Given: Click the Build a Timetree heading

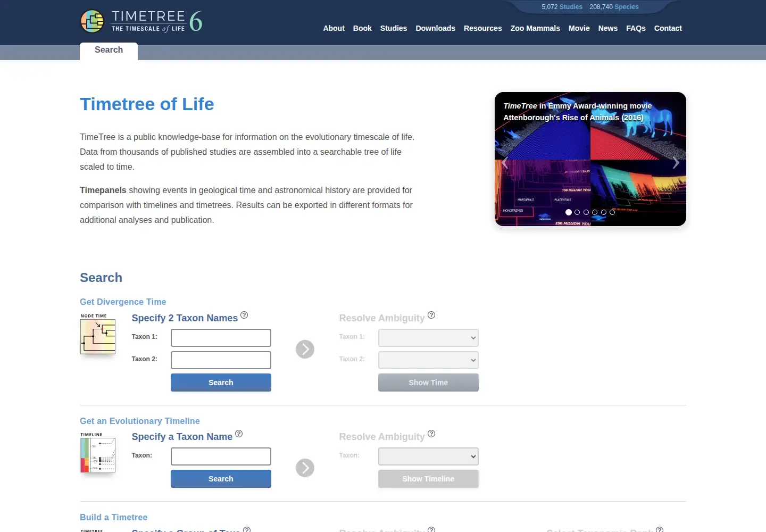Looking at the screenshot, I should pos(113,517).
